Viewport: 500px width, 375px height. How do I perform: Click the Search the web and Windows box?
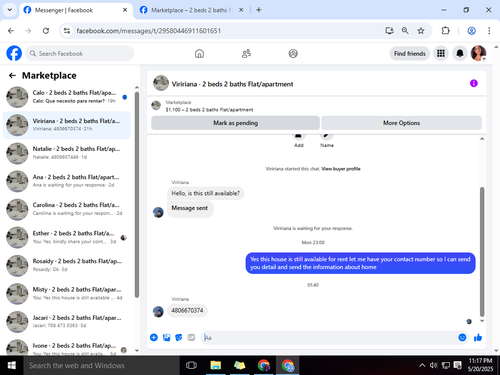tap(102, 366)
